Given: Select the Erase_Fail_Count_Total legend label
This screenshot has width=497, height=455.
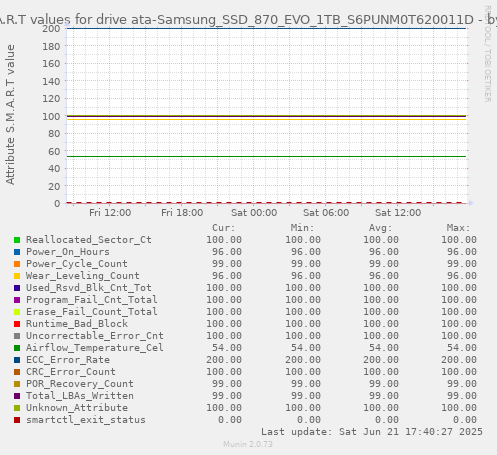Looking at the screenshot, I should pyautogui.click(x=92, y=312).
